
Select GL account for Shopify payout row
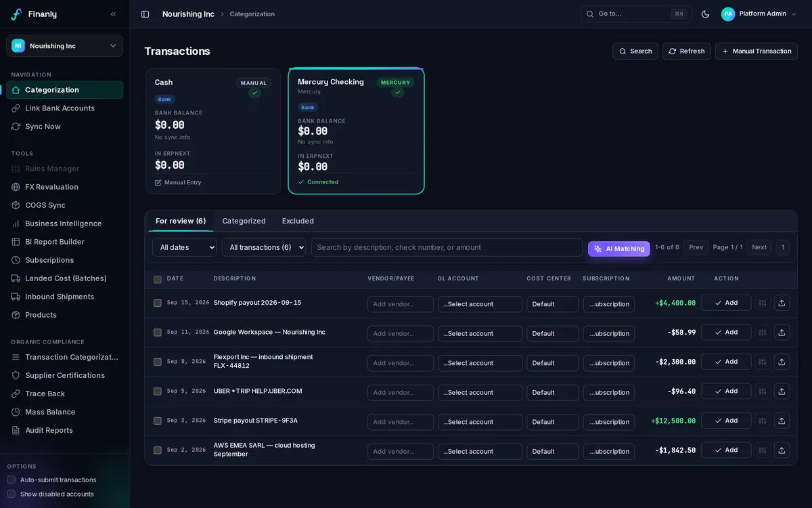pyautogui.click(x=480, y=304)
